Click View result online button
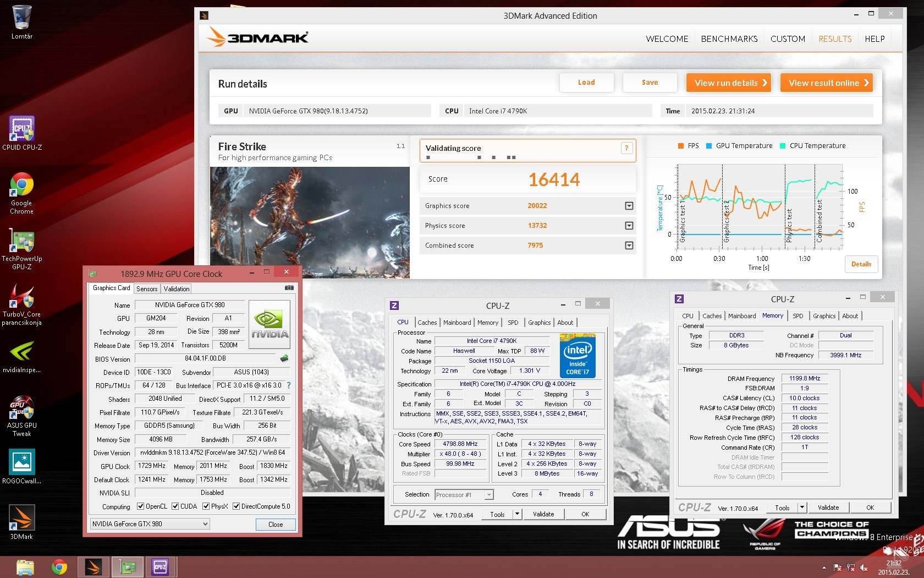 click(x=826, y=83)
